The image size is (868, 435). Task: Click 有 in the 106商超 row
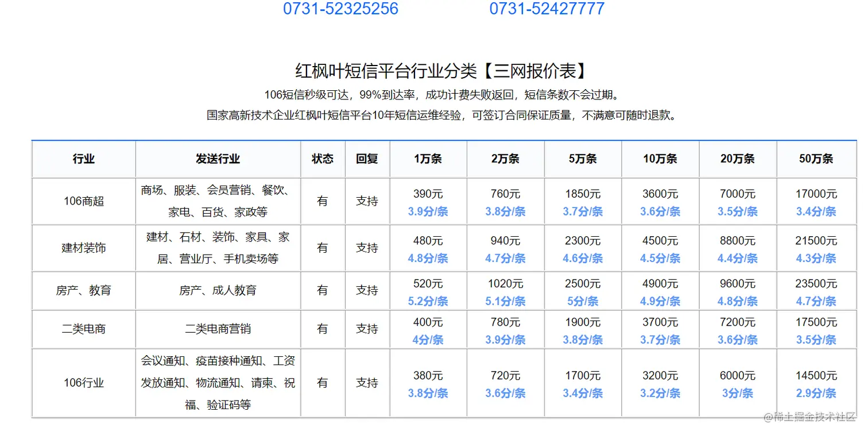coord(323,201)
